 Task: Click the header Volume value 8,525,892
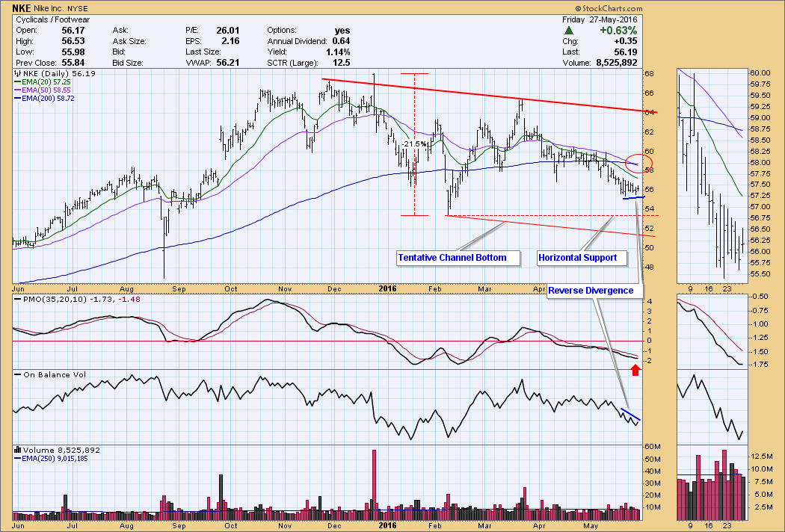tap(617, 63)
